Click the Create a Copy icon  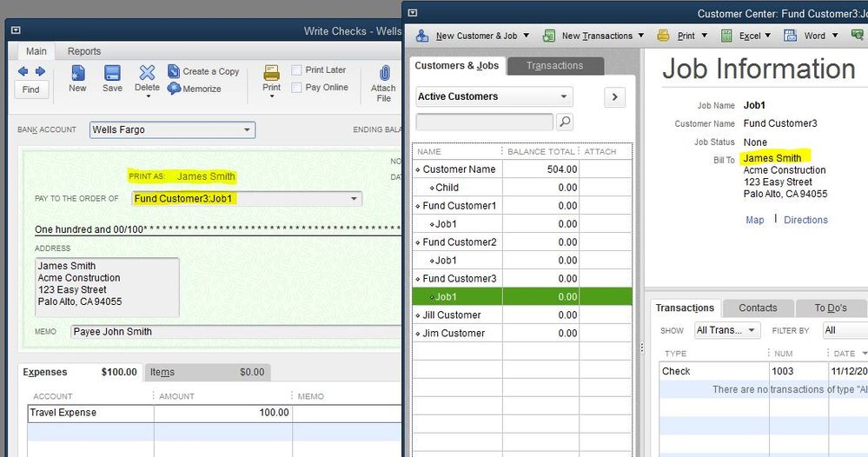coord(173,71)
